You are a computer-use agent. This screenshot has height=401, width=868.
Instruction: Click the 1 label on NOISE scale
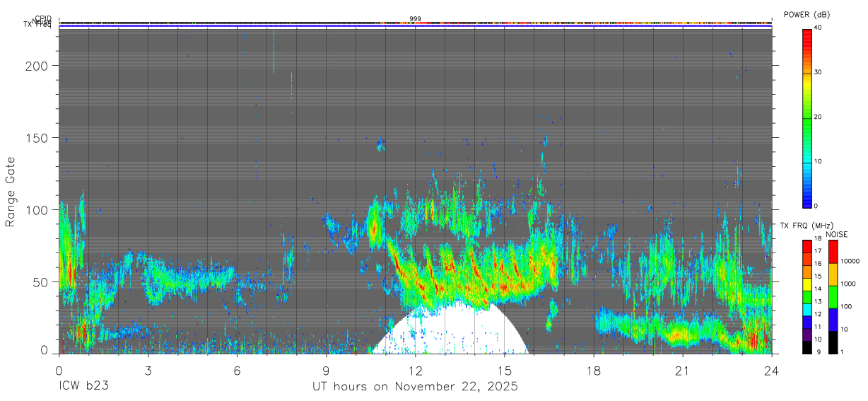pyautogui.click(x=841, y=351)
